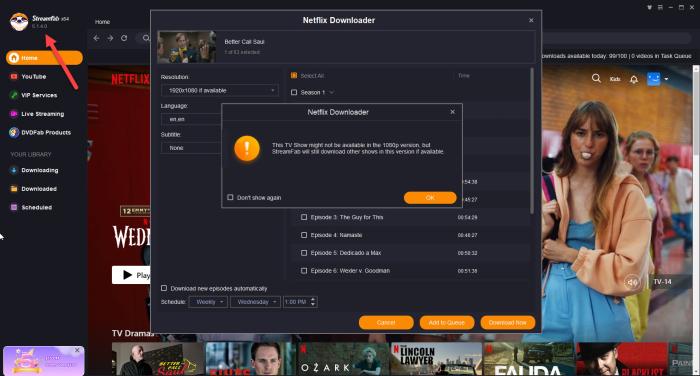Click the Downloaded folder icon in sidebar
700x376 pixels.
(14, 189)
